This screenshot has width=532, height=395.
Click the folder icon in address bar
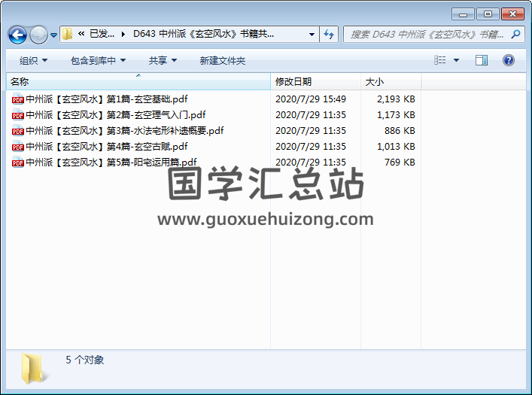pos(67,34)
